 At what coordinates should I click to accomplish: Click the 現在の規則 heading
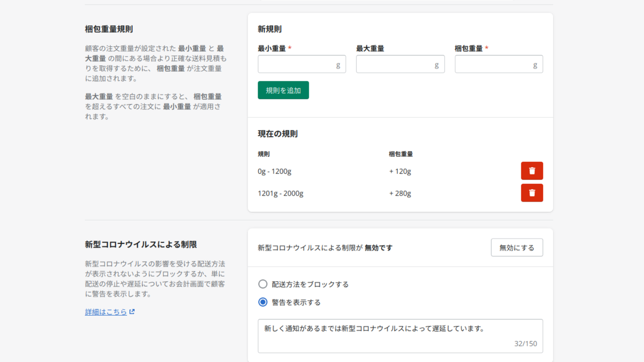coord(278,134)
